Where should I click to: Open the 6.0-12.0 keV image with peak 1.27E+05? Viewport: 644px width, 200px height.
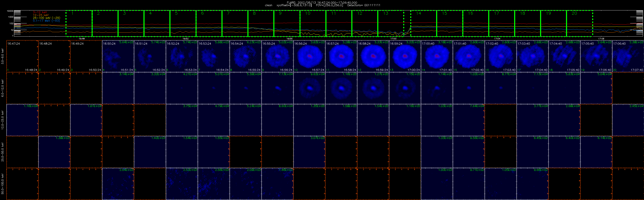click(373, 88)
